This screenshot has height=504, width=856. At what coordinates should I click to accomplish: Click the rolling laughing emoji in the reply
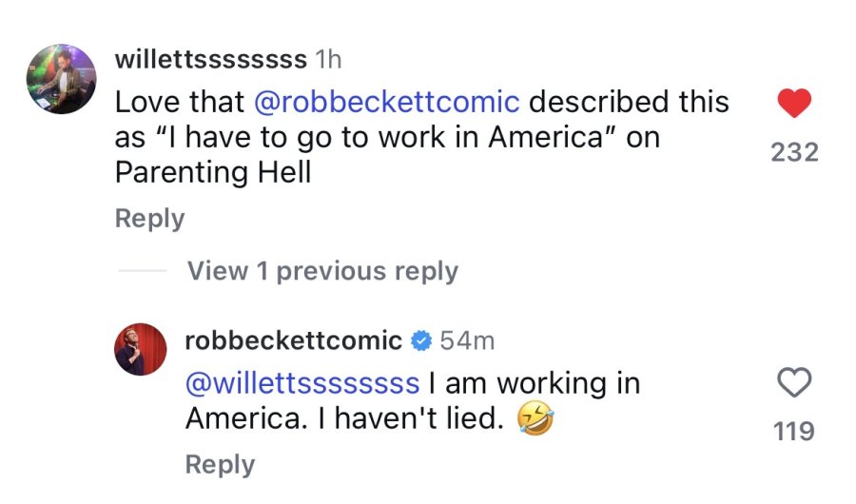535,418
